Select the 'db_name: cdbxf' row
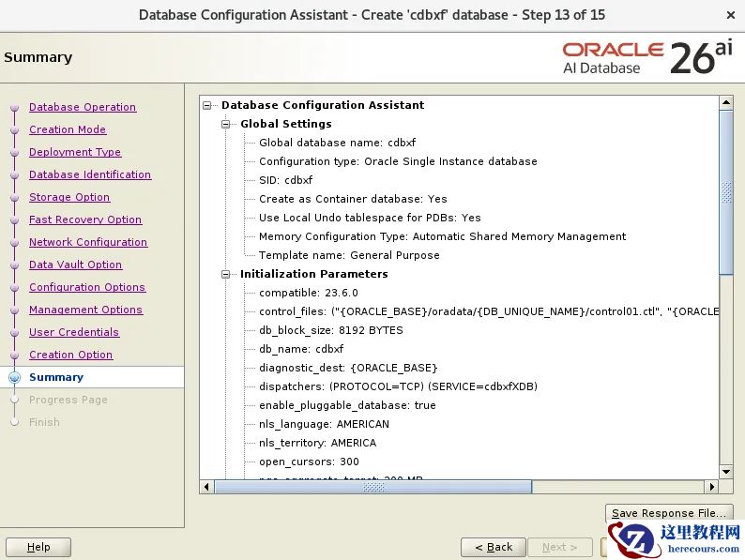 tap(301, 349)
